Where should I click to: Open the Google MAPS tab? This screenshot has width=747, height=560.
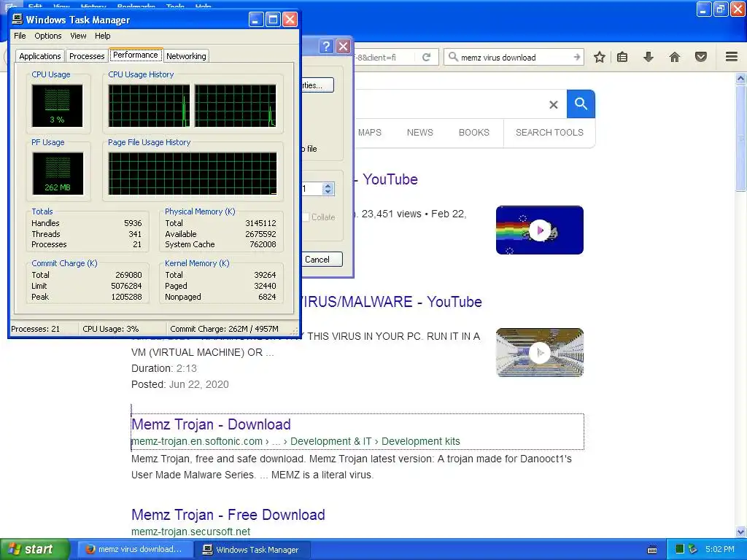[370, 133]
